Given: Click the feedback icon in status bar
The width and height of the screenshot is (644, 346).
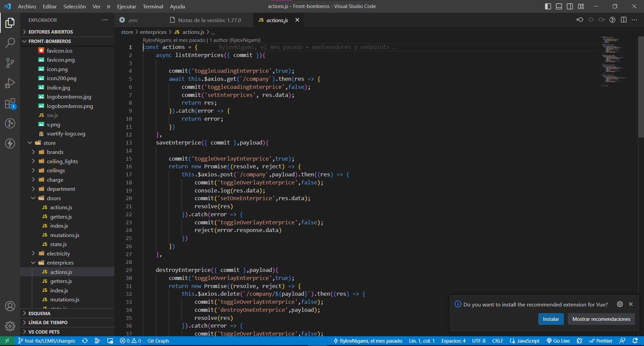Looking at the screenshot, I should [x=623, y=341].
